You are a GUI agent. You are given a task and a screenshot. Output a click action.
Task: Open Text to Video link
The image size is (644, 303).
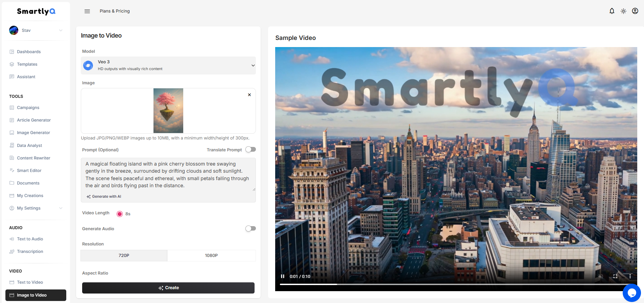click(30, 282)
